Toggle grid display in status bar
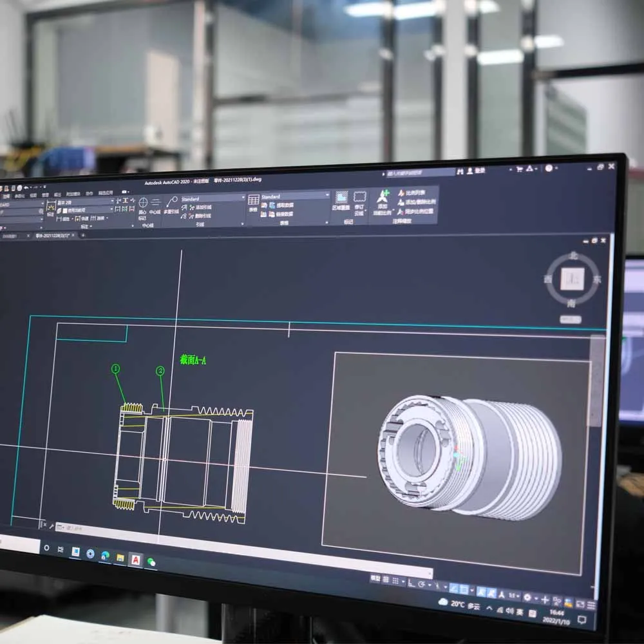The height and width of the screenshot is (644, 644). pyautogui.click(x=386, y=580)
